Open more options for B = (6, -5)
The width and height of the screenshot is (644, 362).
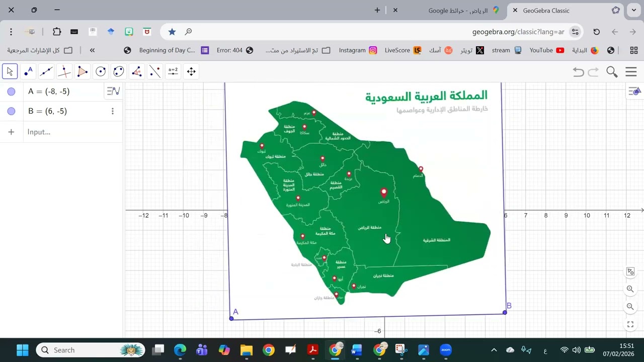tap(113, 111)
